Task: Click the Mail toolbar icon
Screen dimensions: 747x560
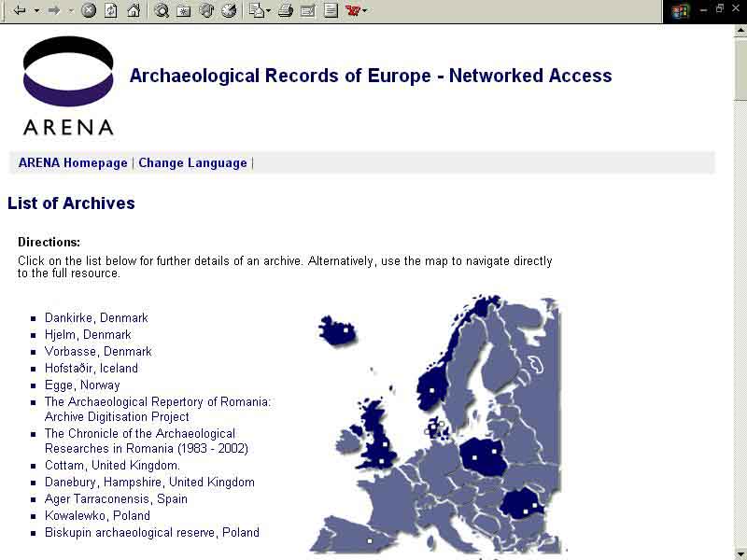Action: tap(257, 10)
